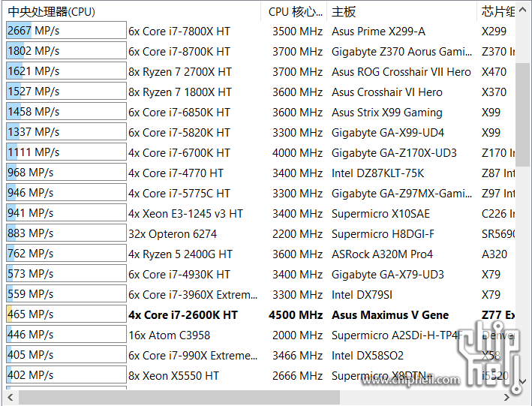532x406 pixels.
Task: Select the 32x Opteron 6274 row
Action: pyautogui.click(x=260, y=234)
